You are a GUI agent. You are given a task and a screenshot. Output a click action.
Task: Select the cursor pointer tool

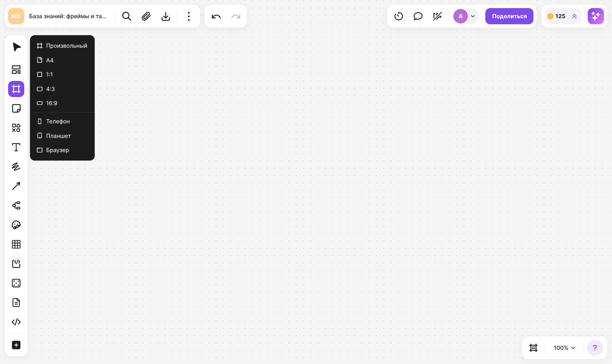click(x=16, y=47)
